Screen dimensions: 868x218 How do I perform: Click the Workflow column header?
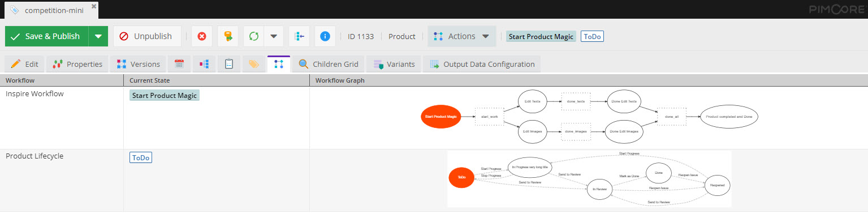tap(62, 80)
